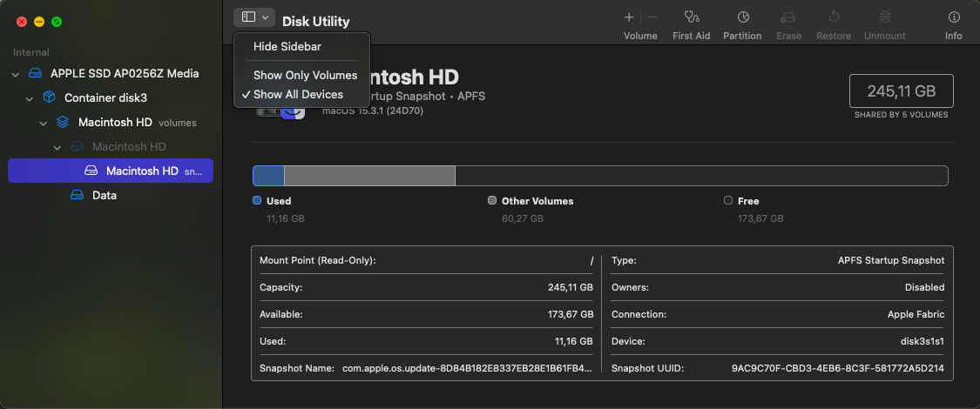Click the Data volume drive icon
This screenshot has height=409, width=980.
click(77, 195)
